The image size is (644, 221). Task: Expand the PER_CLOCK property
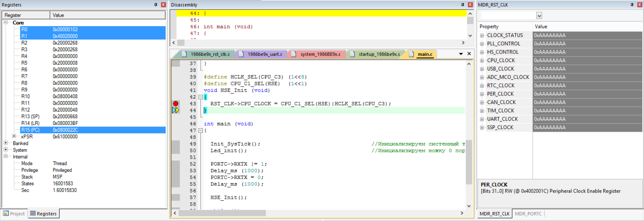(482, 94)
